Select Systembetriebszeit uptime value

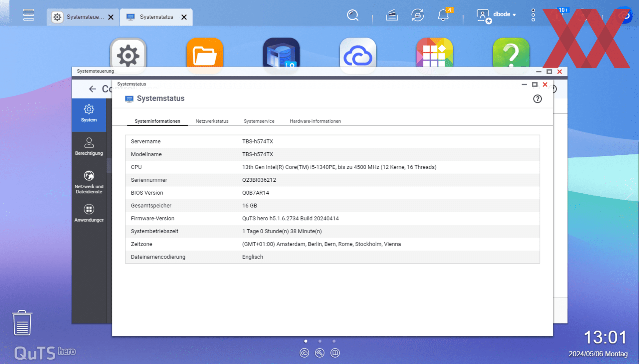282,231
